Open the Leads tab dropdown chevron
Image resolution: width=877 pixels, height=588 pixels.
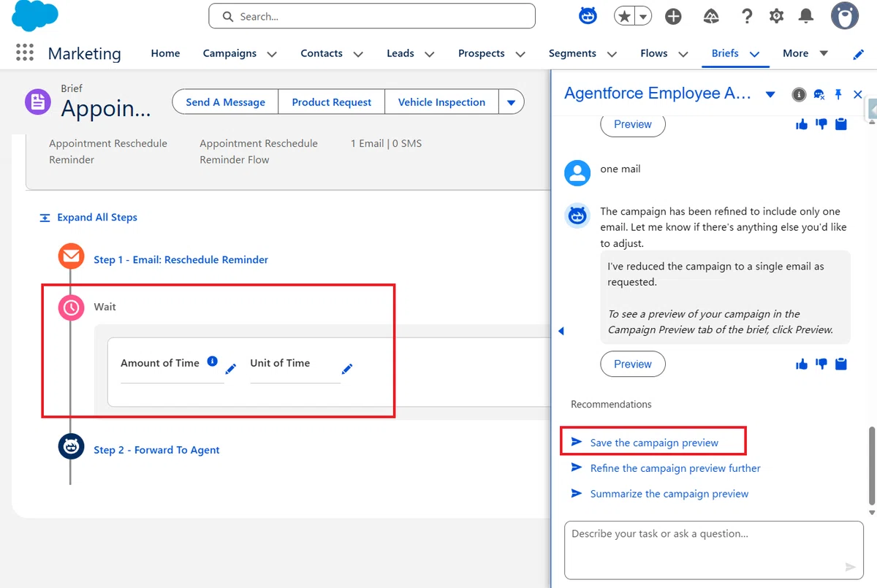point(430,54)
